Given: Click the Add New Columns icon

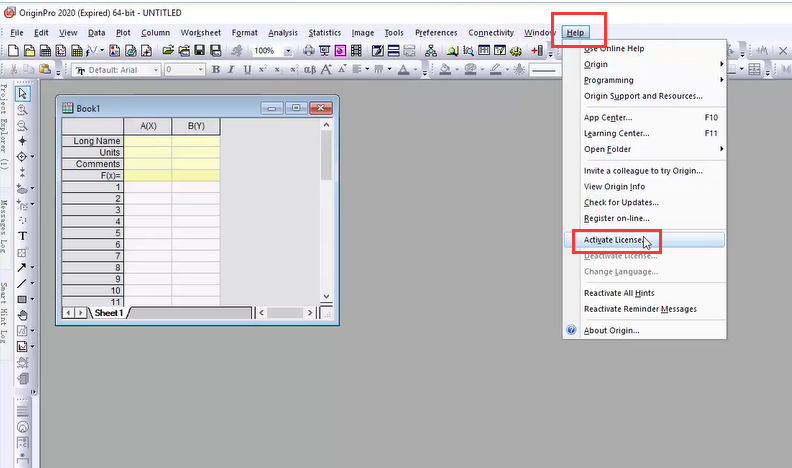Looking at the screenshot, I should [x=537, y=50].
